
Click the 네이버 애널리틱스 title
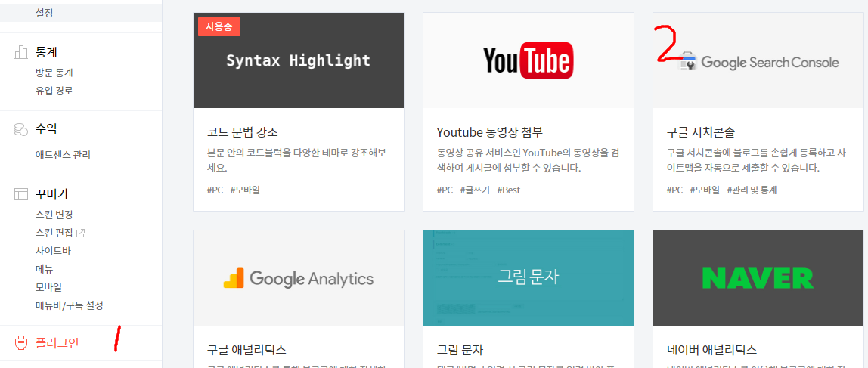click(x=712, y=350)
